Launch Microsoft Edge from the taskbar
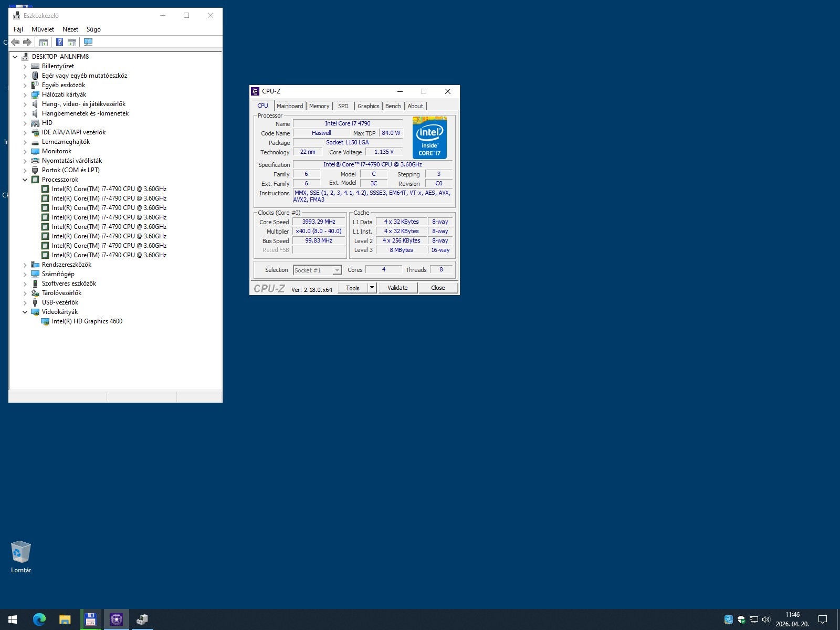 coord(39,619)
